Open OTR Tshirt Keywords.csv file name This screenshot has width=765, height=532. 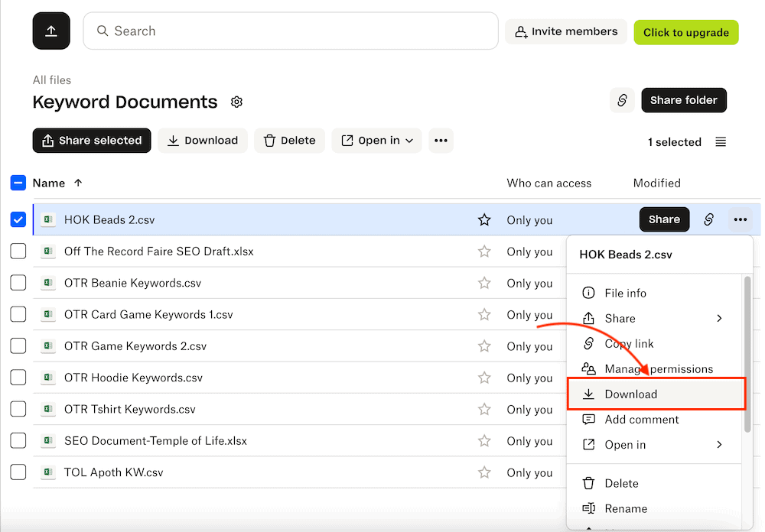pos(130,409)
